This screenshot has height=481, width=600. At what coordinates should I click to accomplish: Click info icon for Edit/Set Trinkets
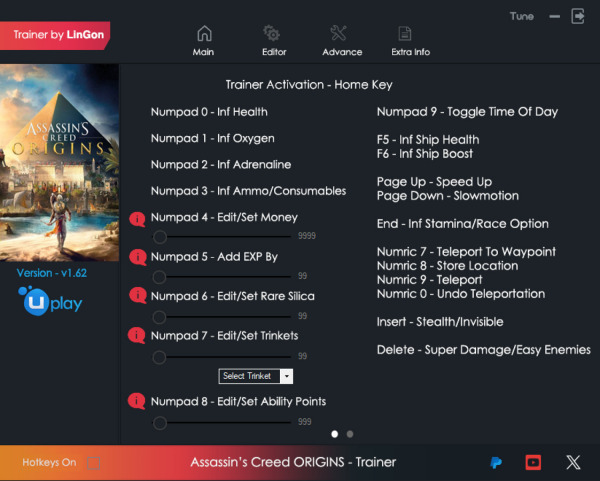tap(136, 335)
